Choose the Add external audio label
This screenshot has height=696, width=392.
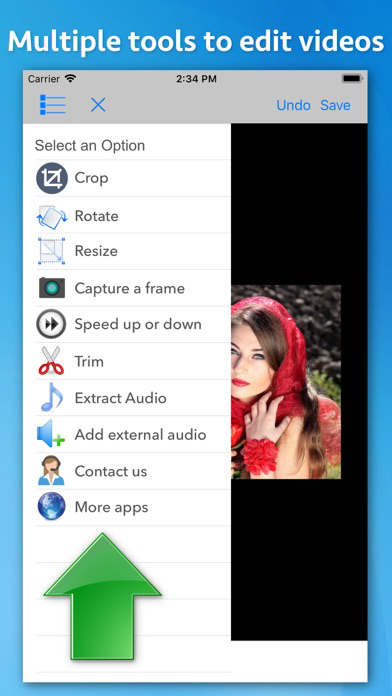tap(140, 435)
